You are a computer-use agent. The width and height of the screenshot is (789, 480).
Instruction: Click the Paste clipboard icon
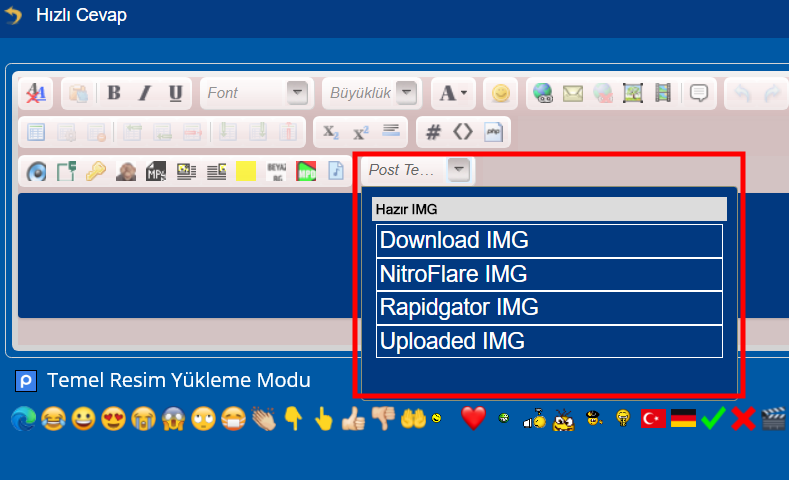click(x=78, y=93)
